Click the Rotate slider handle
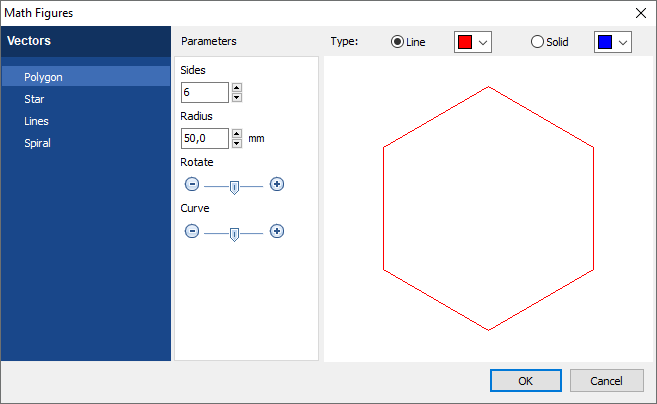 point(234,186)
